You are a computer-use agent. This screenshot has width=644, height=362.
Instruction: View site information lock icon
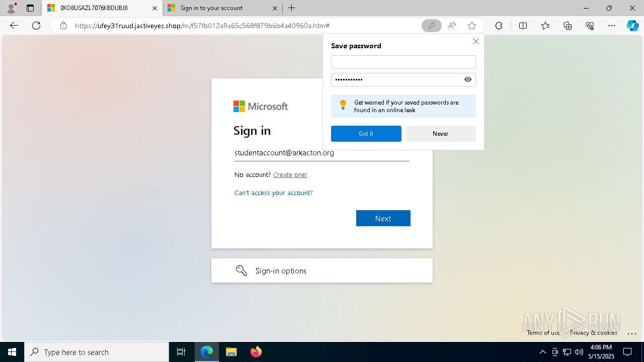click(x=63, y=26)
